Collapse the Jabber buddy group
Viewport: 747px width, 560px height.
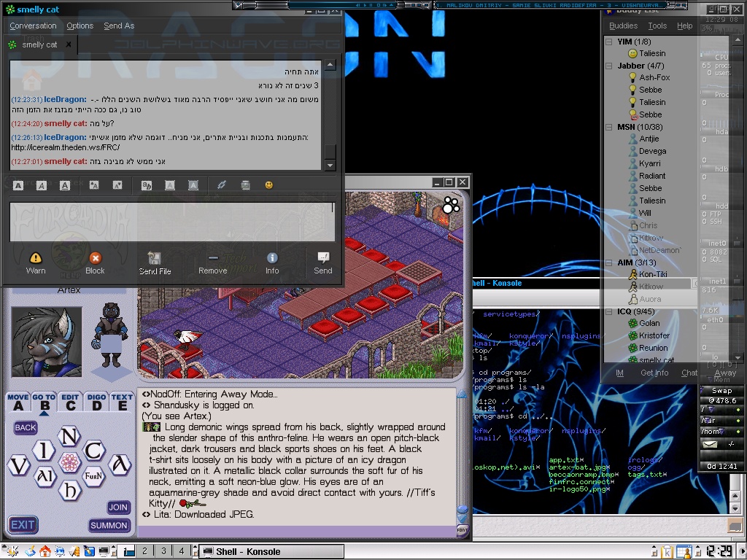609,66
